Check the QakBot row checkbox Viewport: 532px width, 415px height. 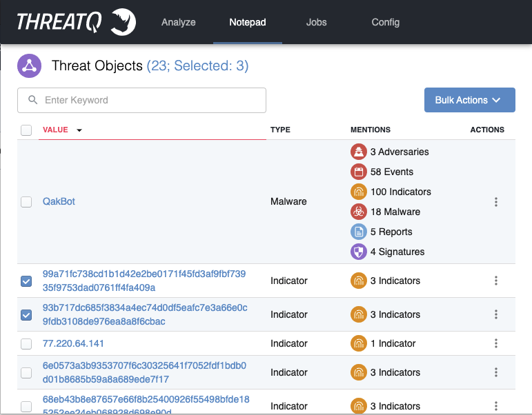coord(26,202)
